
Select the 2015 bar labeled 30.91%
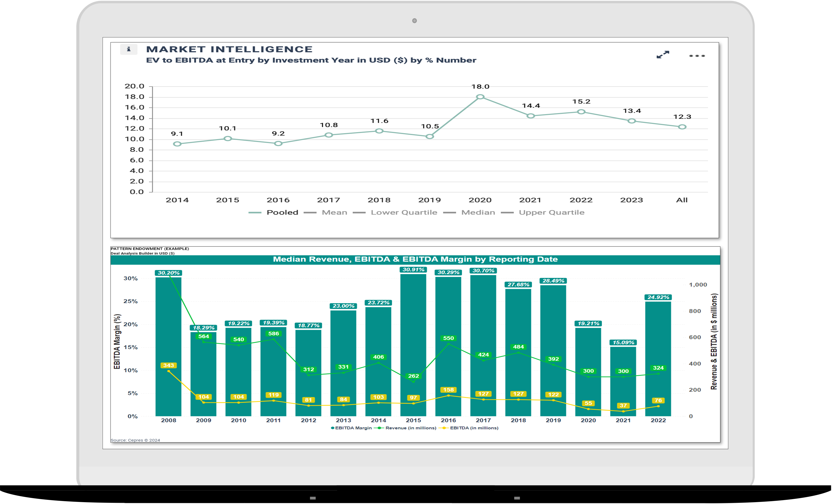pos(413,345)
